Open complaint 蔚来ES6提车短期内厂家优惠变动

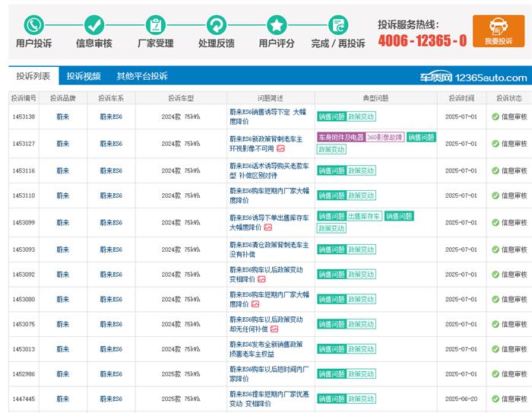point(269,399)
